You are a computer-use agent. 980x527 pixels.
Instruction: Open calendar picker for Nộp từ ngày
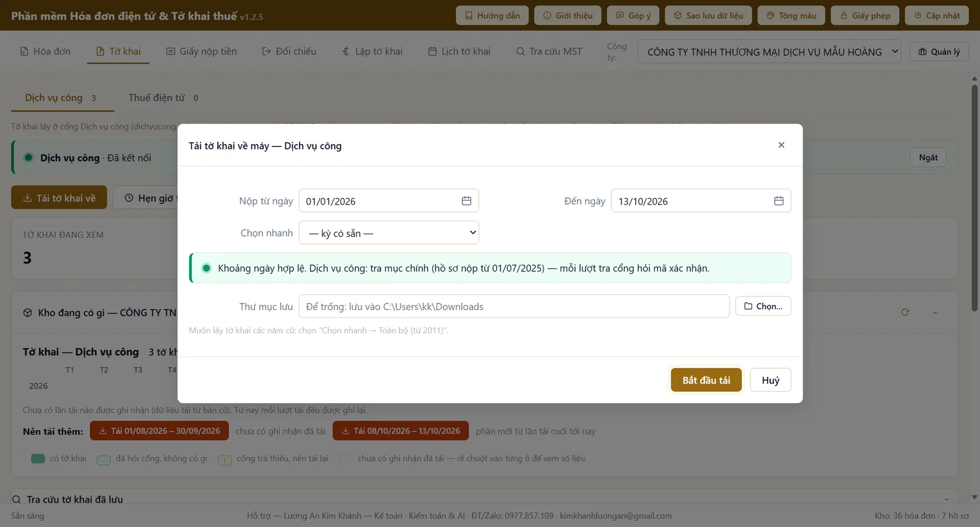coord(466,201)
